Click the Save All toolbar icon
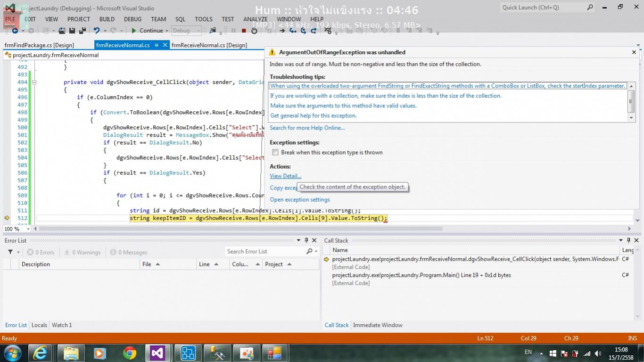The height and width of the screenshot is (362, 644). coord(82,31)
